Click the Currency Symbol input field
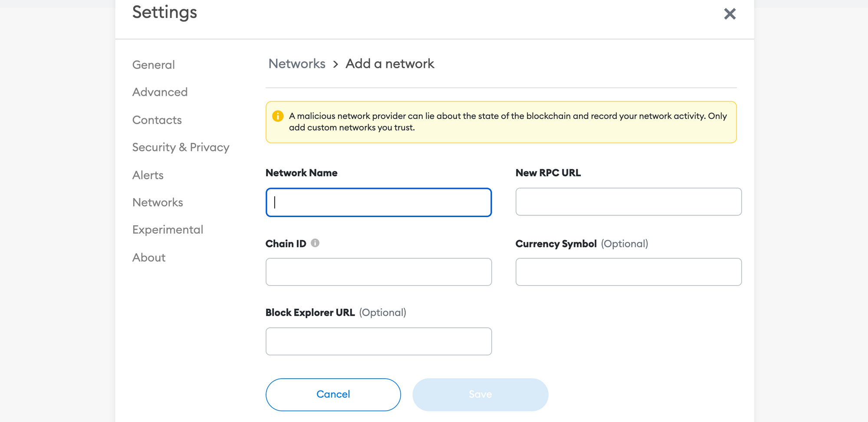The image size is (868, 422). click(628, 272)
